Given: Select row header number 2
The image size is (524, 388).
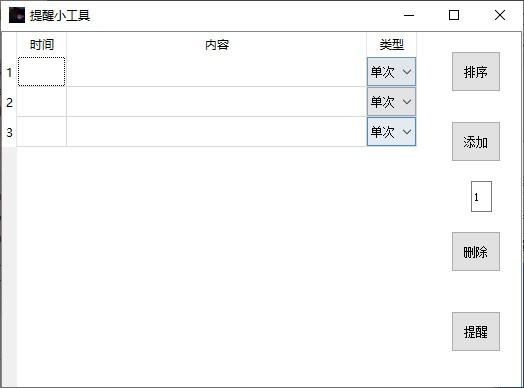Looking at the screenshot, I should point(9,102).
